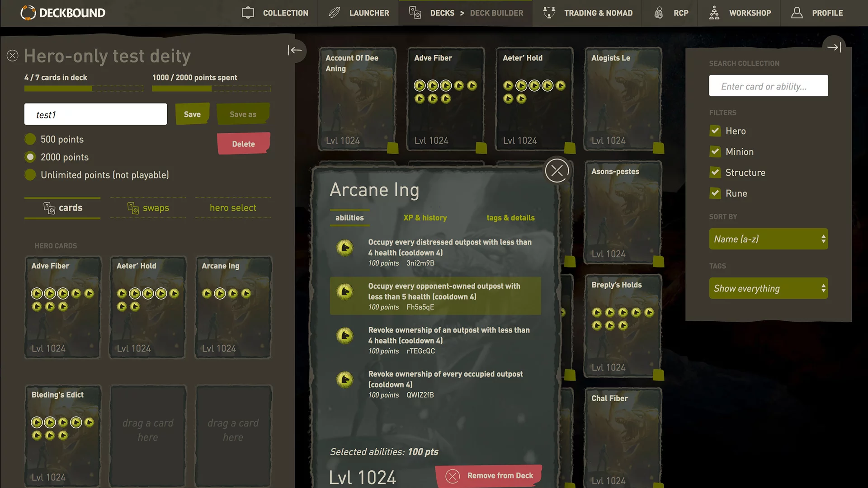
Task: Open the Tags Show everything dropdown
Action: [x=769, y=288]
